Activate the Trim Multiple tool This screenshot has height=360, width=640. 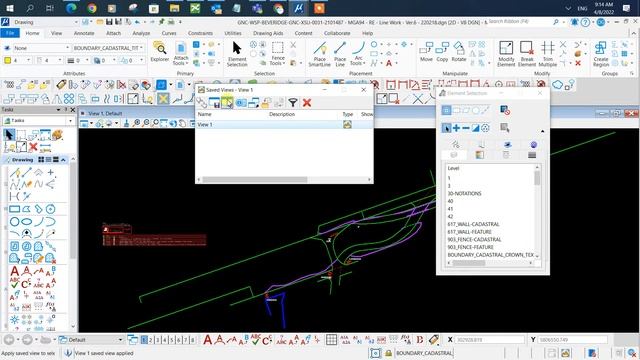pyautogui.click(x=547, y=53)
